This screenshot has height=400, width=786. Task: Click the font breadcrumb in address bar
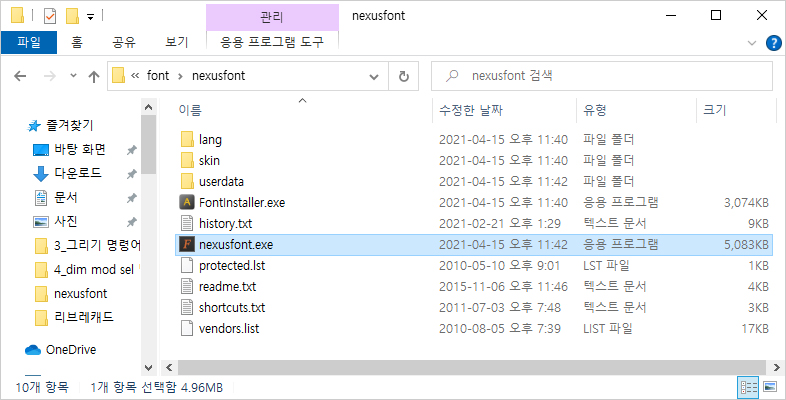tap(158, 76)
